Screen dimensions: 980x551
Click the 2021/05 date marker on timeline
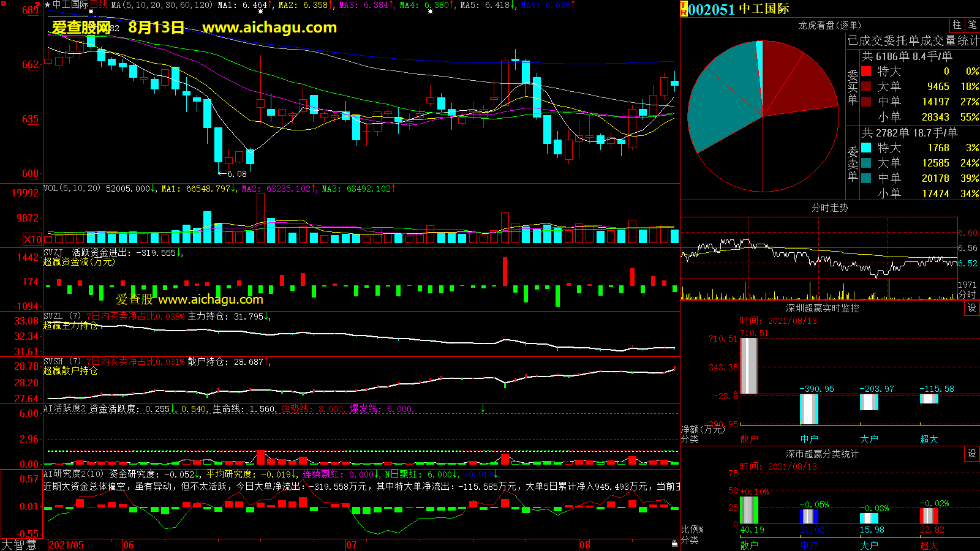click(66, 545)
